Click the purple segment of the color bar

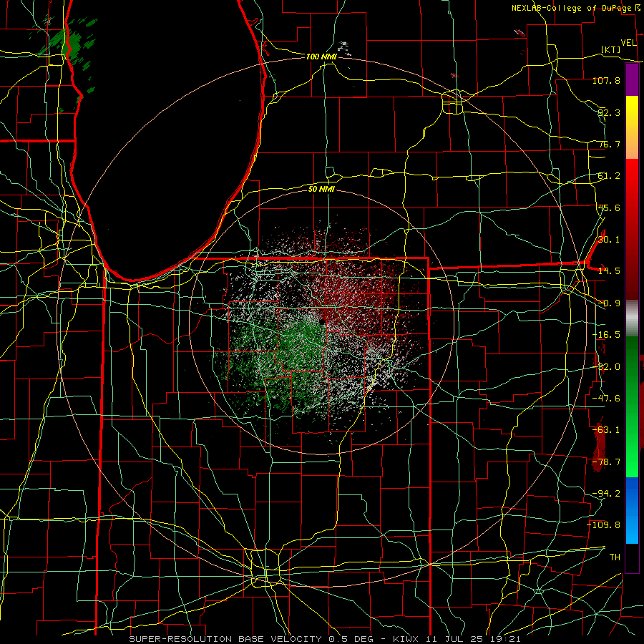pyautogui.click(x=632, y=80)
